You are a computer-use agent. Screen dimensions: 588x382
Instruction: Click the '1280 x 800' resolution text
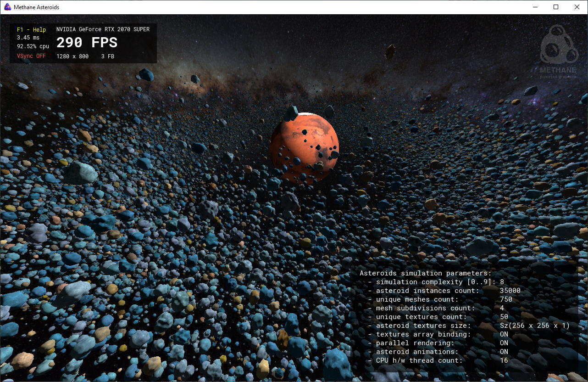coord(72,56)
